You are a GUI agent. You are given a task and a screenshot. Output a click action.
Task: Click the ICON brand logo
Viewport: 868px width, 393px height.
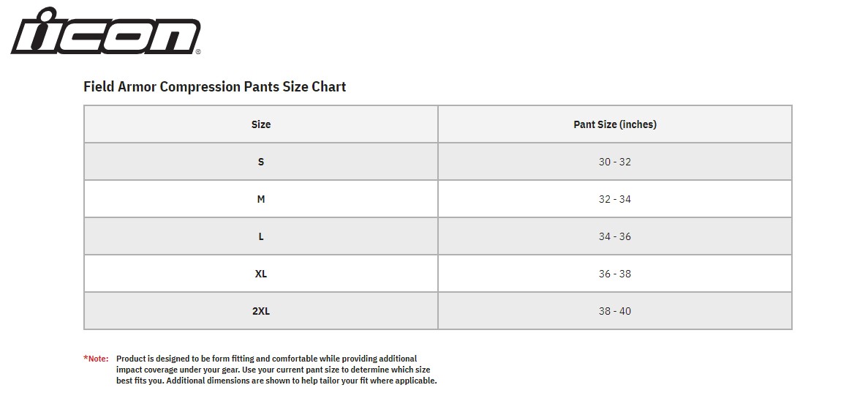pyautogui.click(x=105, y=31)
